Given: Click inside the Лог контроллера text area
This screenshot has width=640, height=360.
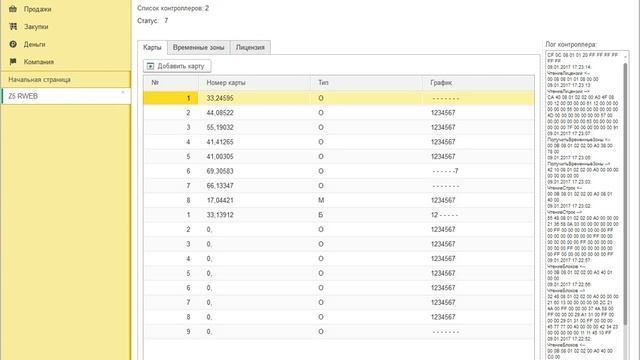Looking at the screenshot, I should coord(584,205).
